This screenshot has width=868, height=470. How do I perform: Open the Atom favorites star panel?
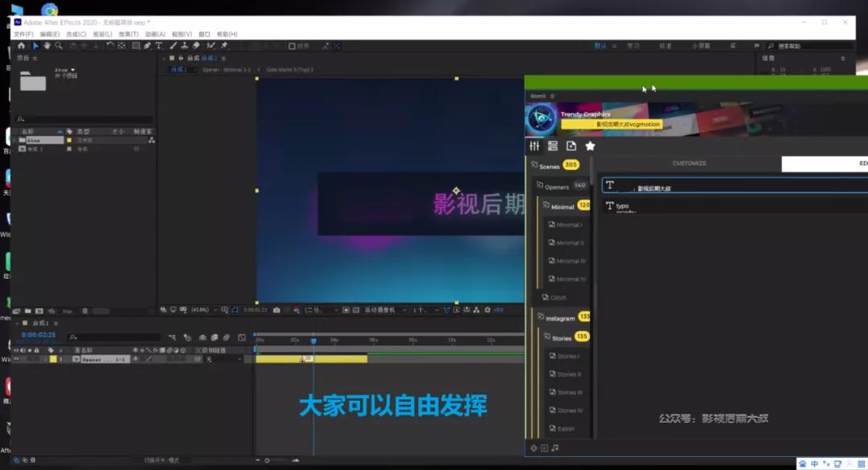pyautogui.click(x=591, y=145)
